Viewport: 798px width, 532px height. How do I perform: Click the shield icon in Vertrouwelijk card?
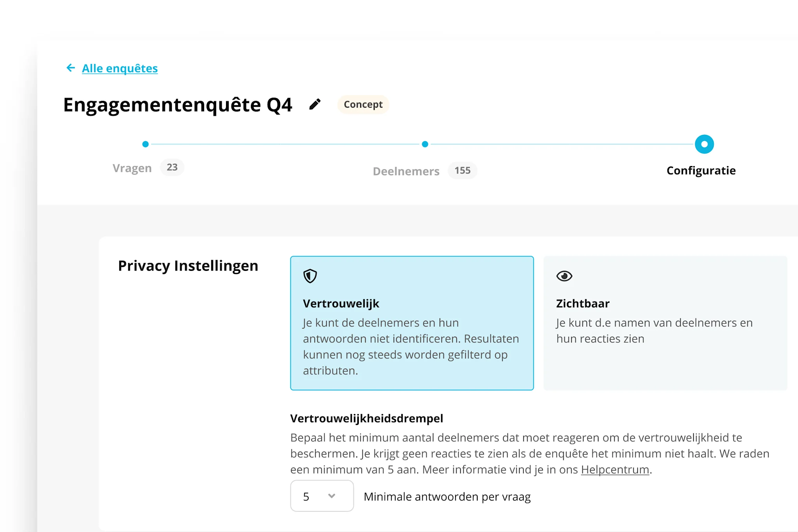tap(310, 276)
